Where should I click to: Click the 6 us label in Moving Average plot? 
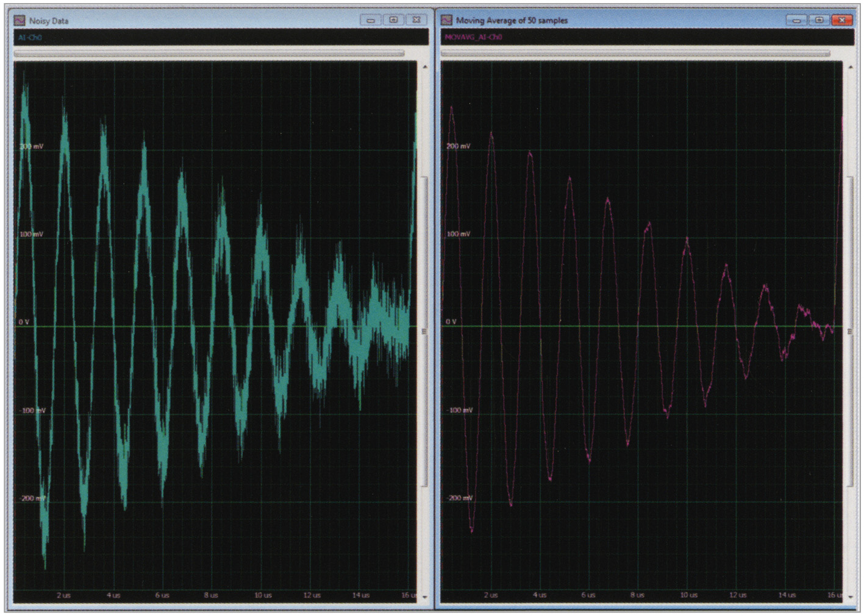pos(588,595)
